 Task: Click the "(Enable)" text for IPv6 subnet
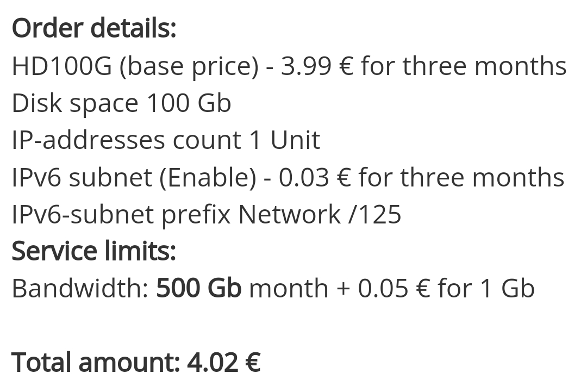coord(208,178)
